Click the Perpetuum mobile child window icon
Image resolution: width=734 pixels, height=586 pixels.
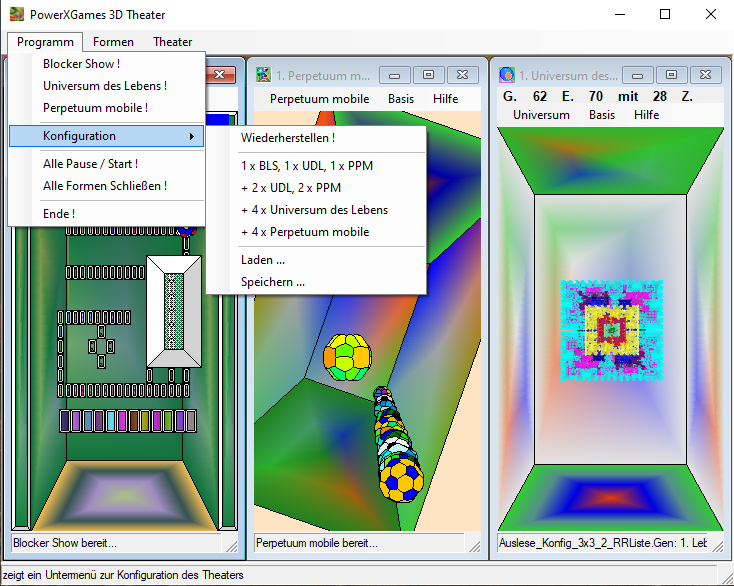(263, 75)
